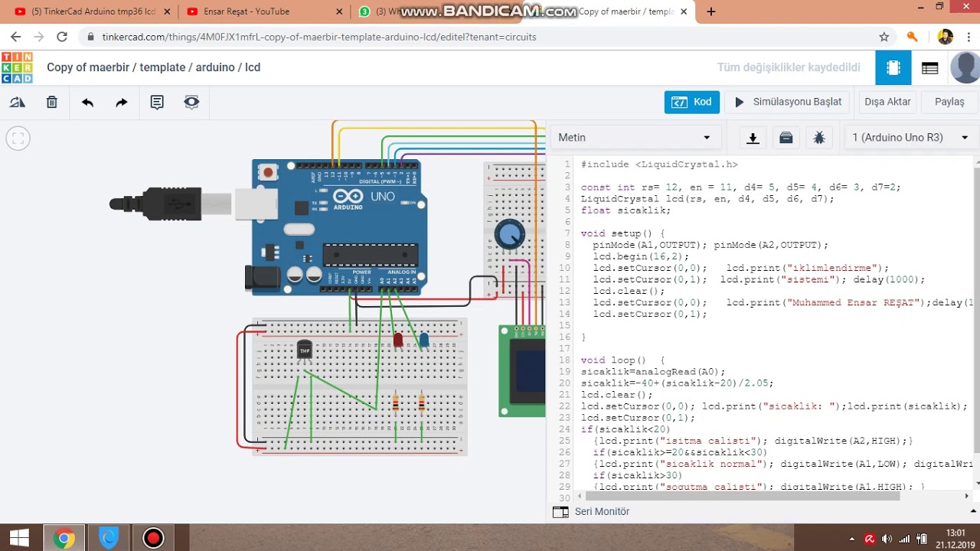
Task: Click the Tinkercad logo
Action: pyautogui.click(x=17, y=67)
